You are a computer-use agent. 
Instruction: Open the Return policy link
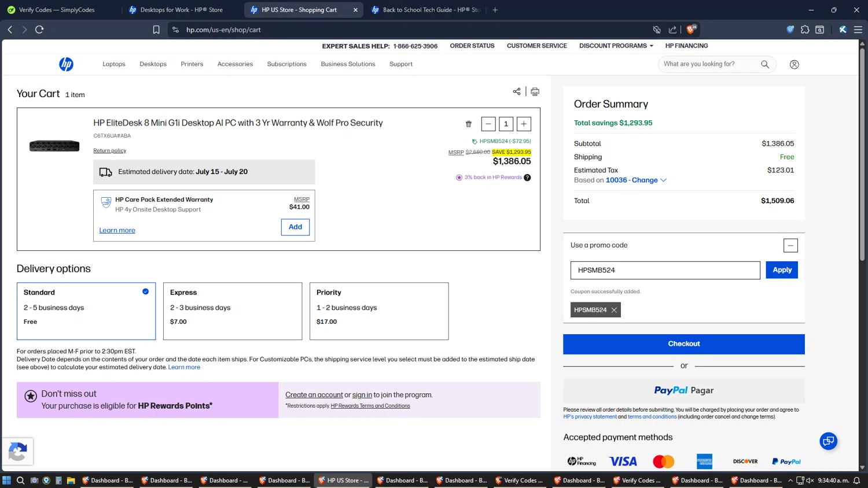(x=110, y=151)
